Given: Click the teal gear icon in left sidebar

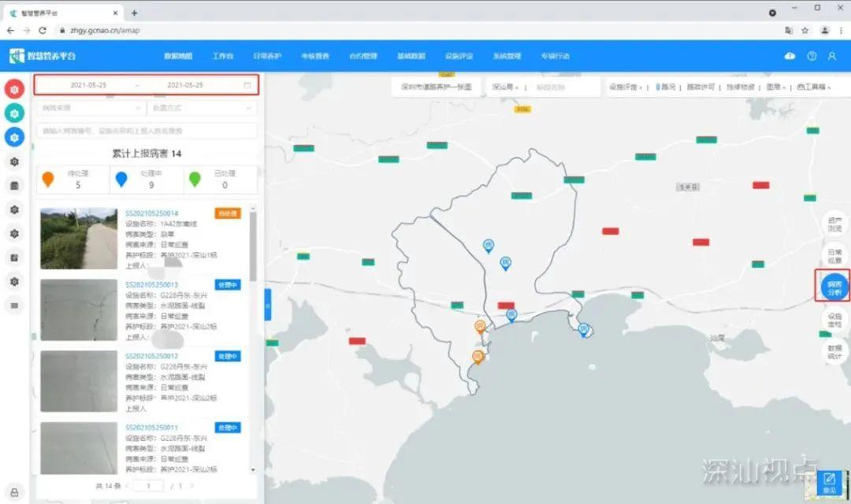Looking at the screenshot, I should pyautogui.click(x=14, y=113).
